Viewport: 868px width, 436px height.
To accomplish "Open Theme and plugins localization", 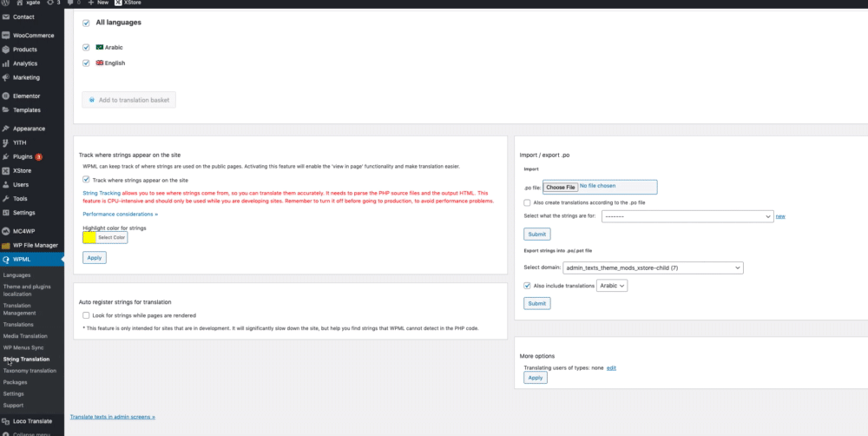I will coord(27,290).
